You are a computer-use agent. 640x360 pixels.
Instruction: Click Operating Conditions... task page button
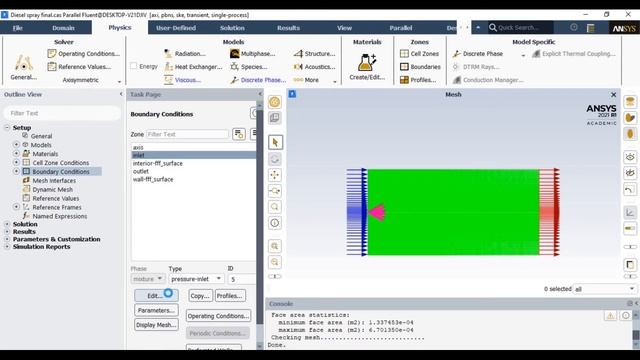pyautogui.click(x=218, y=316)
